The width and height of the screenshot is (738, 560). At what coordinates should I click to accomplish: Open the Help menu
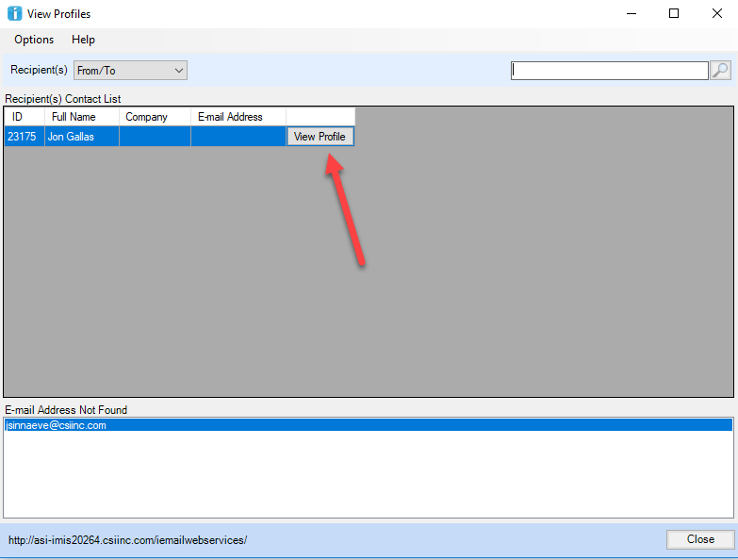click(x=83, y=40)
